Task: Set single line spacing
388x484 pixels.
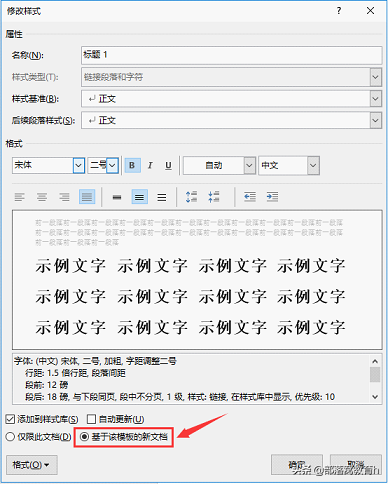Action: coord(117,197)
